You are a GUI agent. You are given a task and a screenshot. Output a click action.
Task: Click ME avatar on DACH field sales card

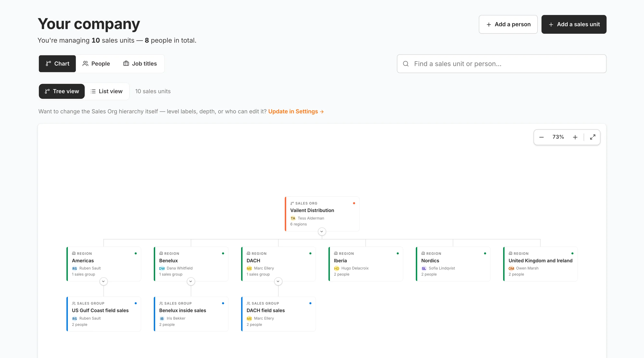tap(249, 319)
